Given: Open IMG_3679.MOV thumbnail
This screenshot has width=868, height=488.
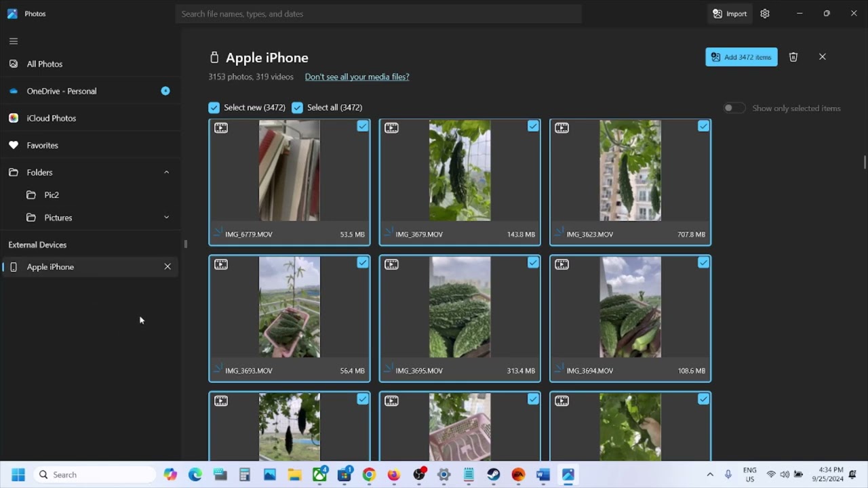Looking at the screenshot, I should tap(460, 171).
